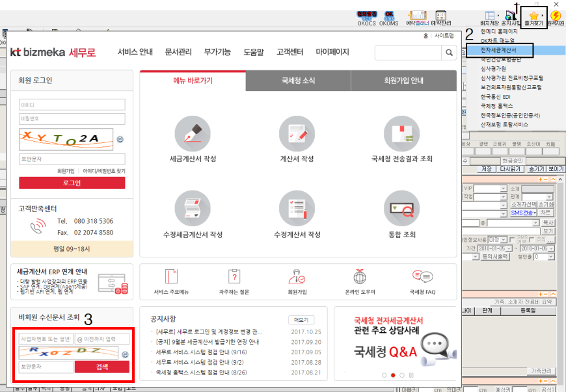Toggle the SMS거부 checkbox
Image resolution: width=566 pixels, height=392 pixels.
[511, 240]
